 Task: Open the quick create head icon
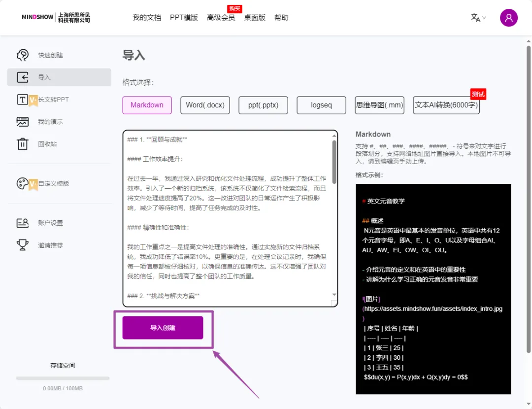[x=22, y=55]
